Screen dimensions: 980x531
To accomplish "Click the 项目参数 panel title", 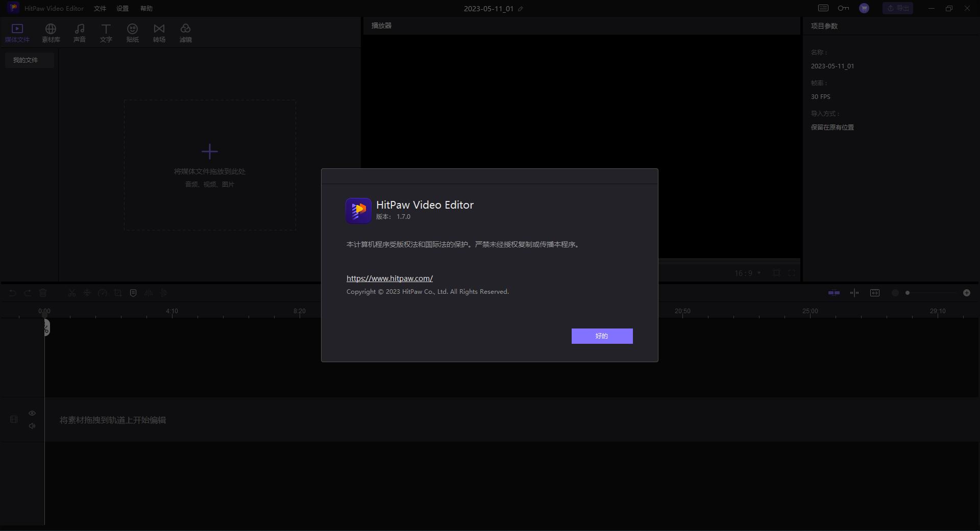I will coord(824,26).
